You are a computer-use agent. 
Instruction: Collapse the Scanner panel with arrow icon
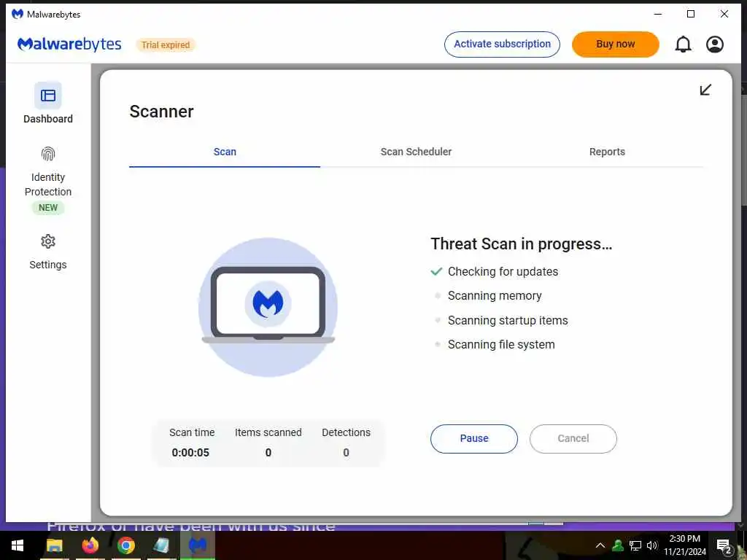[x=705, y=90]
